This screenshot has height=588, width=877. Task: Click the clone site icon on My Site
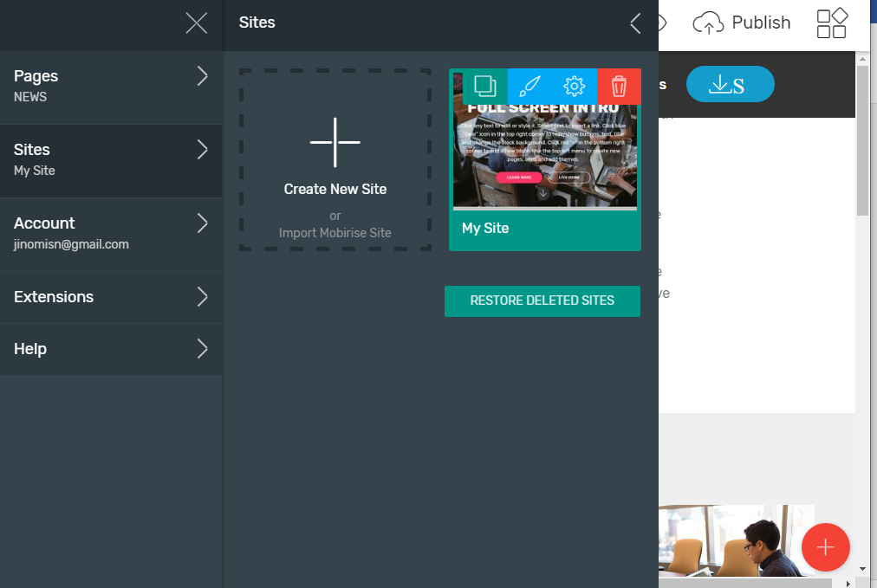pos(485,87)
